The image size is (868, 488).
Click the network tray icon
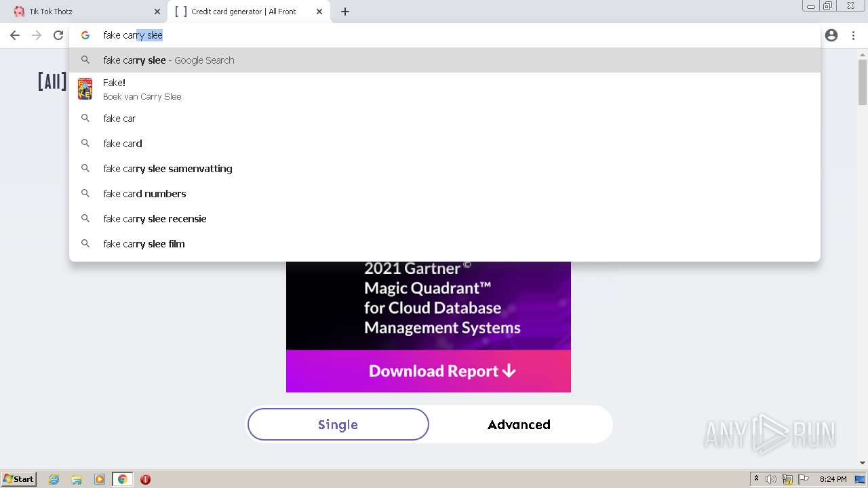(787, 479)
